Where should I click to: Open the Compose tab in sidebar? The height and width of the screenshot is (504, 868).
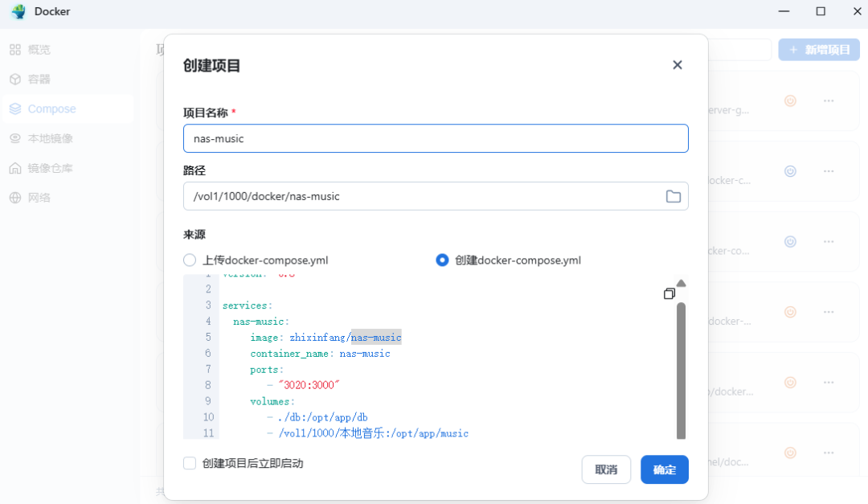pyautogui.click(x=51, y=109)
